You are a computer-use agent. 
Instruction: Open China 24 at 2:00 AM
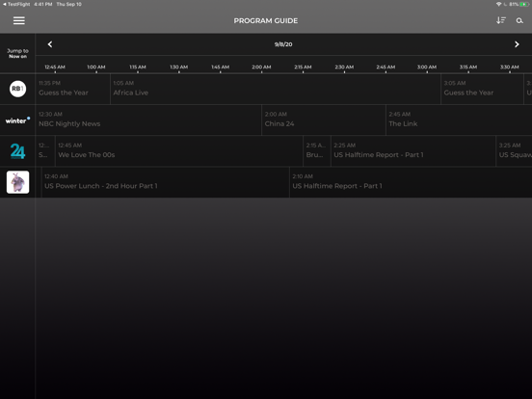[x=324, y=120]
